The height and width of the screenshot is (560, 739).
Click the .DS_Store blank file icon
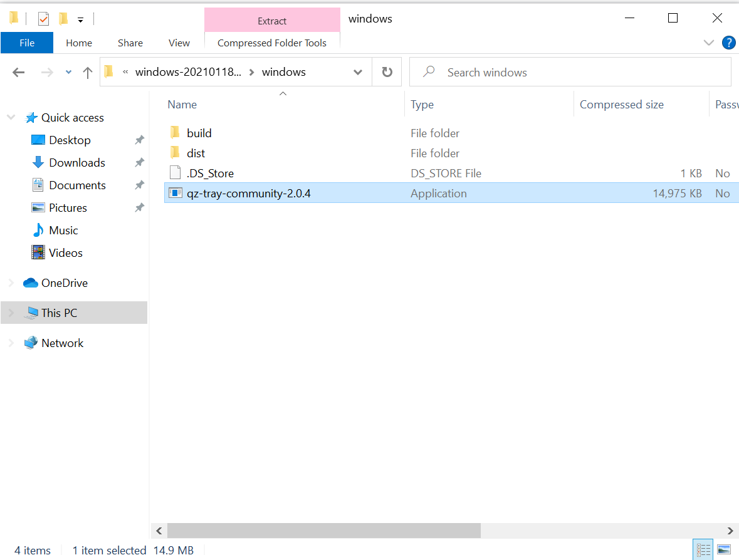coord(175,173)
